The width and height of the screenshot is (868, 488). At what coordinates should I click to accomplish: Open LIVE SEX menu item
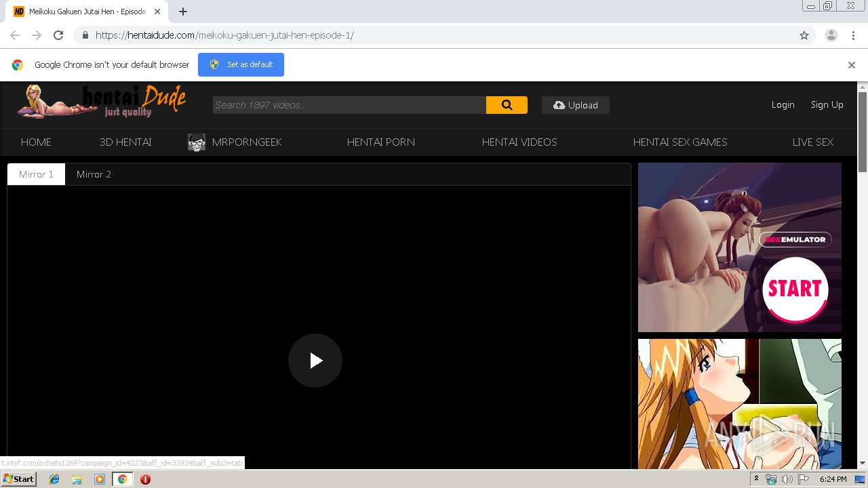pyautogui.click(x=812, y=142)
